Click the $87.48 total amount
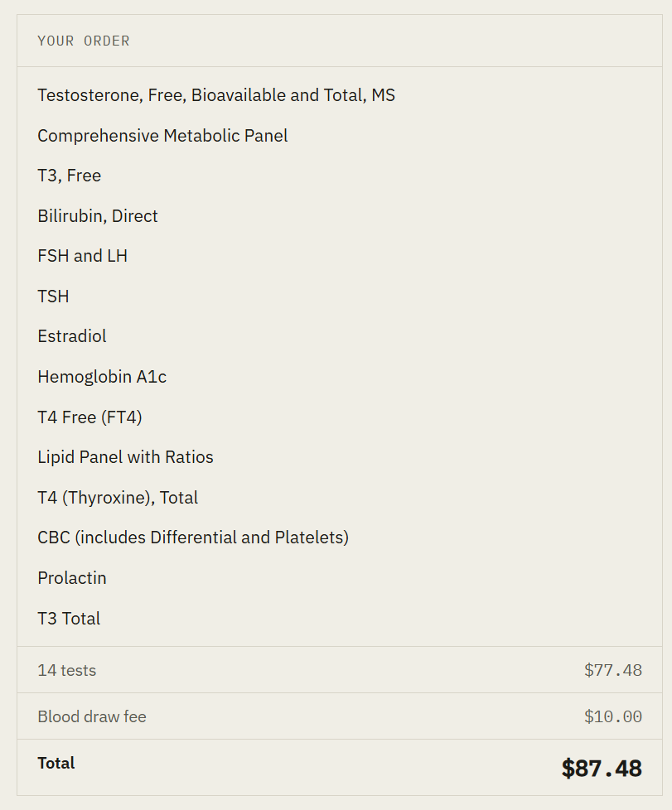This screenshot has height=810, width=672. coord(602,768)
